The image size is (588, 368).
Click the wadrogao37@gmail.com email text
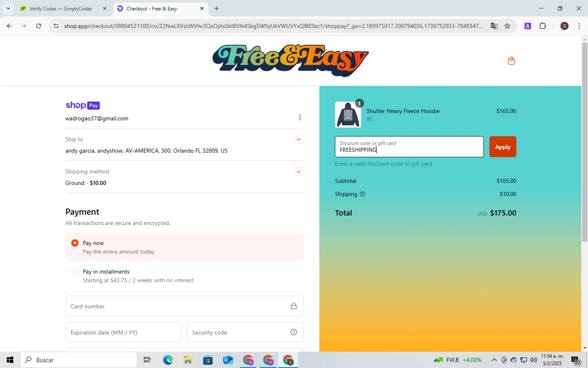pyautogui.click(x=97, y=118)
